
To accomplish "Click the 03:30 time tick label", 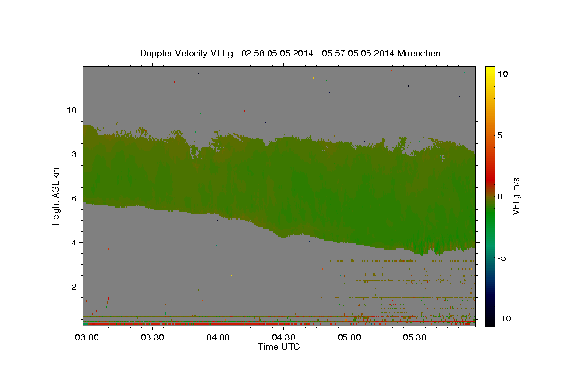I will point(152,338).
